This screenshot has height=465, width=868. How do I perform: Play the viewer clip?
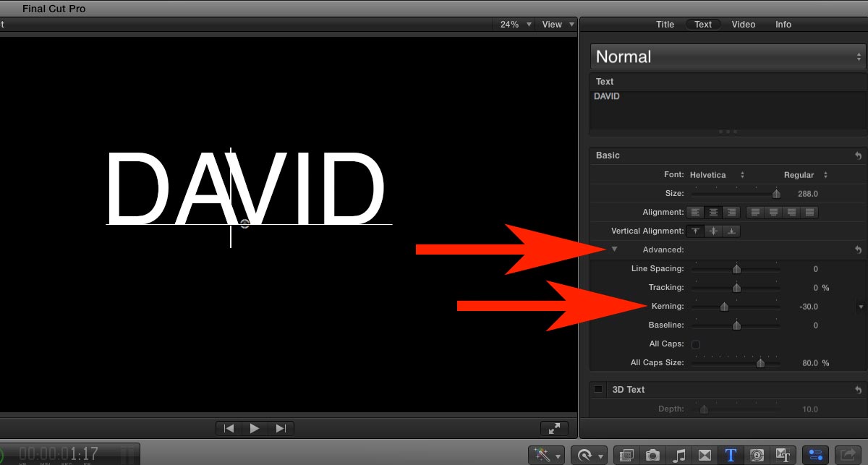pyautogui.click(x=255, y=428)
